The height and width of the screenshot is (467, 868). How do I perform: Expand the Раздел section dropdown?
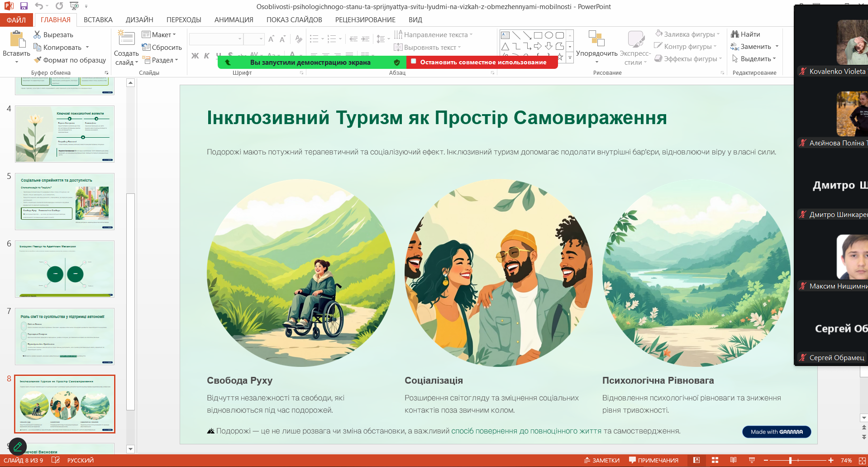161,60
